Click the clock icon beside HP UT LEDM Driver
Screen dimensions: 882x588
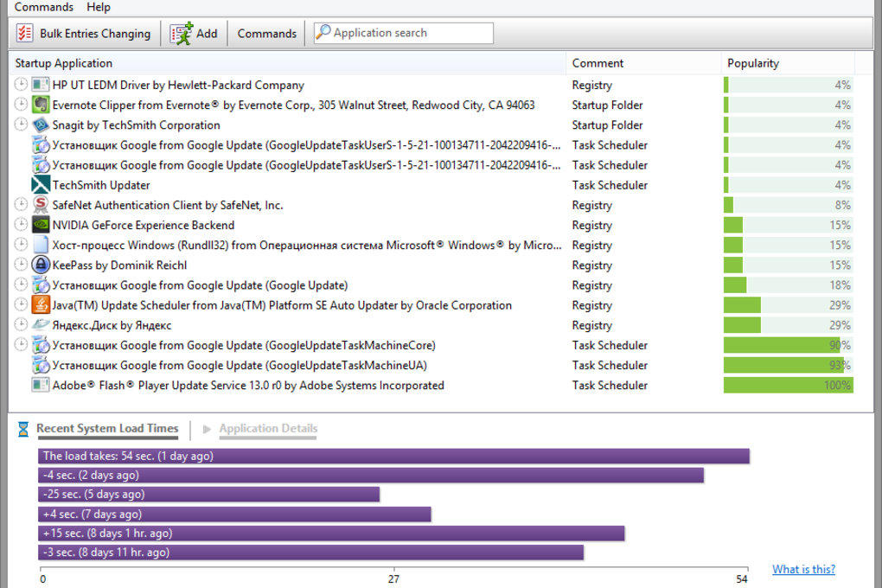[x=21, y=85]
